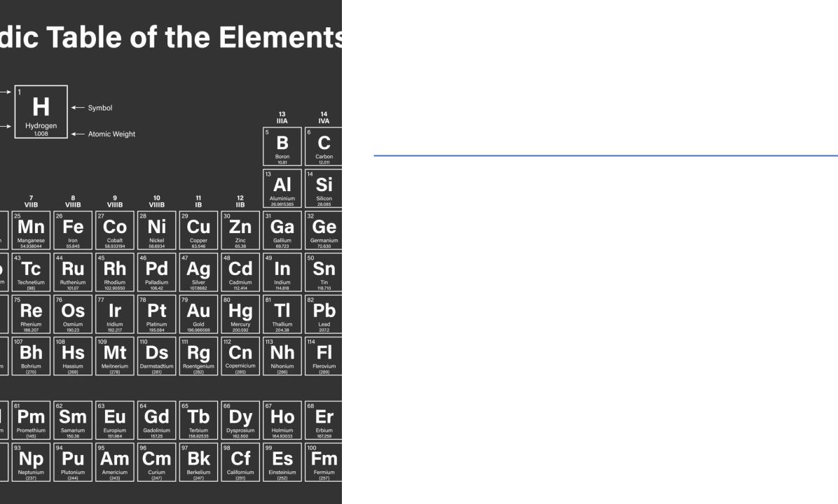Viewport: 838px width, 504px height.
Task: Click the Gadolinium (Gd) element
Action: [x=156, y=420]
